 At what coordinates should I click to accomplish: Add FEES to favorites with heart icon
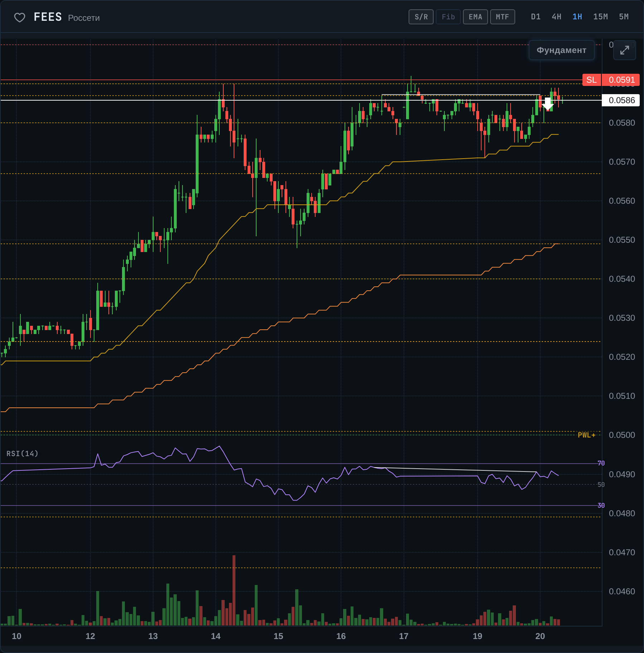[x=20, y=17]
